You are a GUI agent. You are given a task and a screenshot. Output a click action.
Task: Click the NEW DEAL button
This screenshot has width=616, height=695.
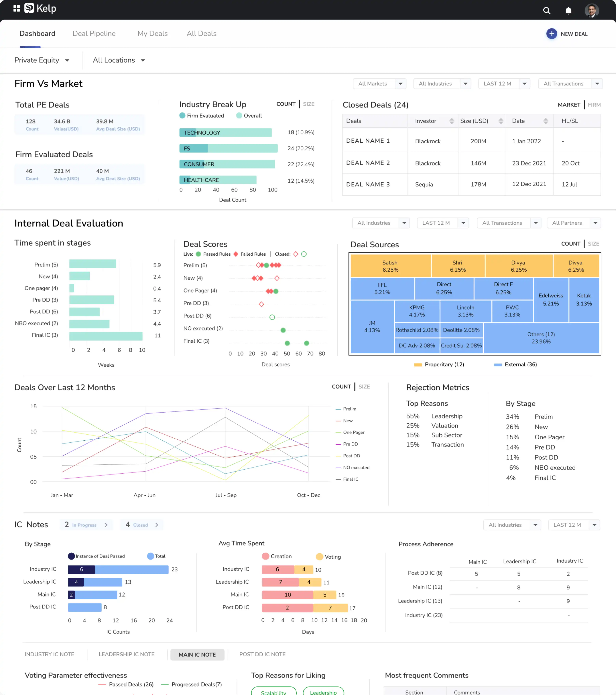(567, 34)
